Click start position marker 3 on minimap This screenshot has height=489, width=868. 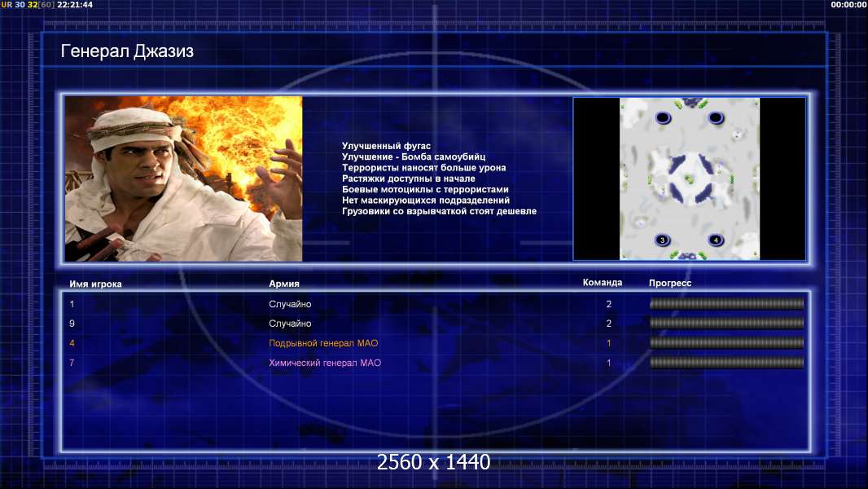[x=662, y=240]
